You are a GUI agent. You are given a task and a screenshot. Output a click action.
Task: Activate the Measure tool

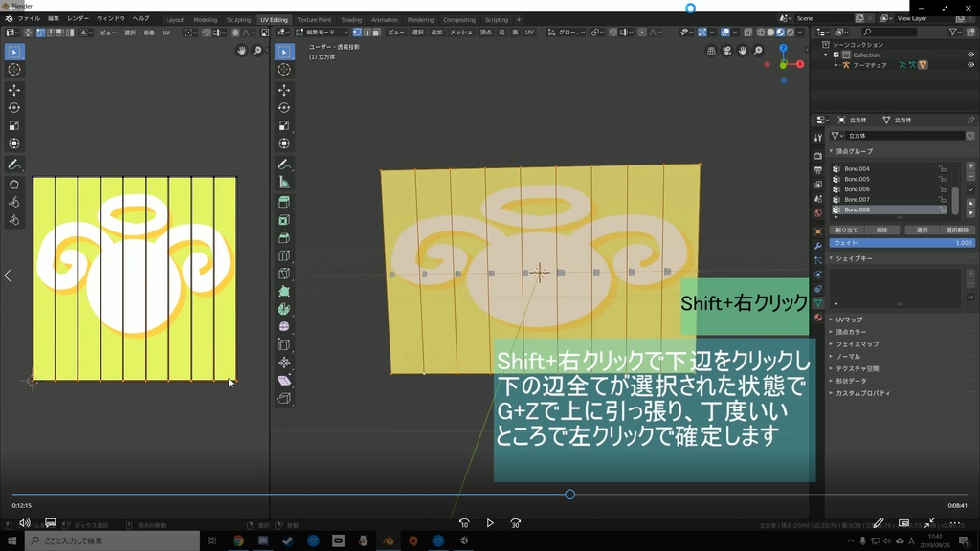pyautogui.click(x=284, y=182)
